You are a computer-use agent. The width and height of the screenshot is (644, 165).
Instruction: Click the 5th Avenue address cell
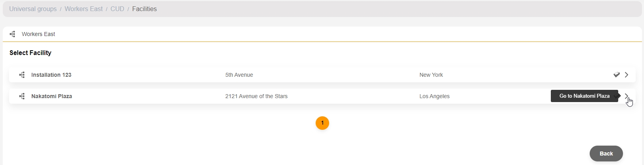click(x=239, y=75)
